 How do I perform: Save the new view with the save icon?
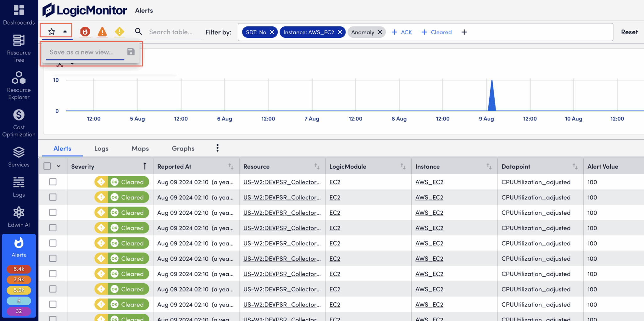coord(131,52)
